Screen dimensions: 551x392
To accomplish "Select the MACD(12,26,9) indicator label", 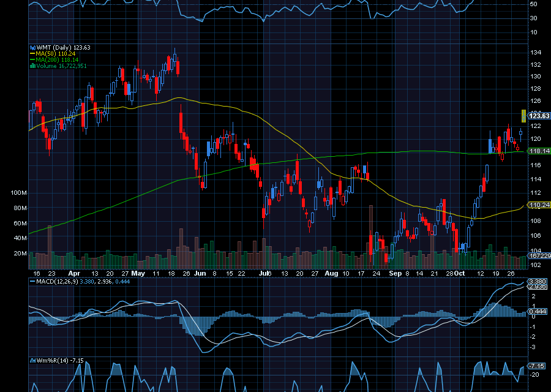I will point(58,282).
